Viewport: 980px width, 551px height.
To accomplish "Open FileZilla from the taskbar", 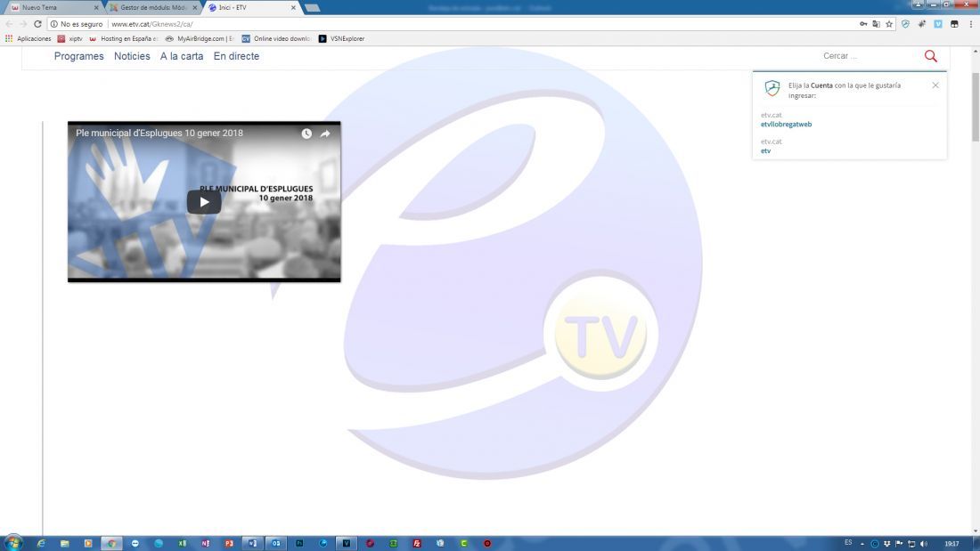I will 417,544.
